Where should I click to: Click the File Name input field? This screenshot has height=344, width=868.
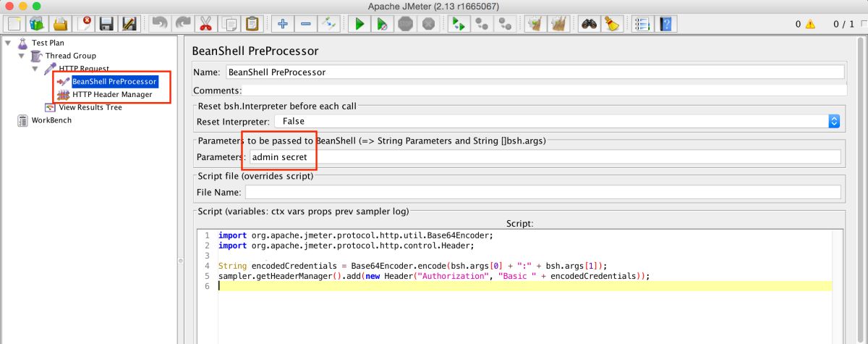tap(543, 193)
